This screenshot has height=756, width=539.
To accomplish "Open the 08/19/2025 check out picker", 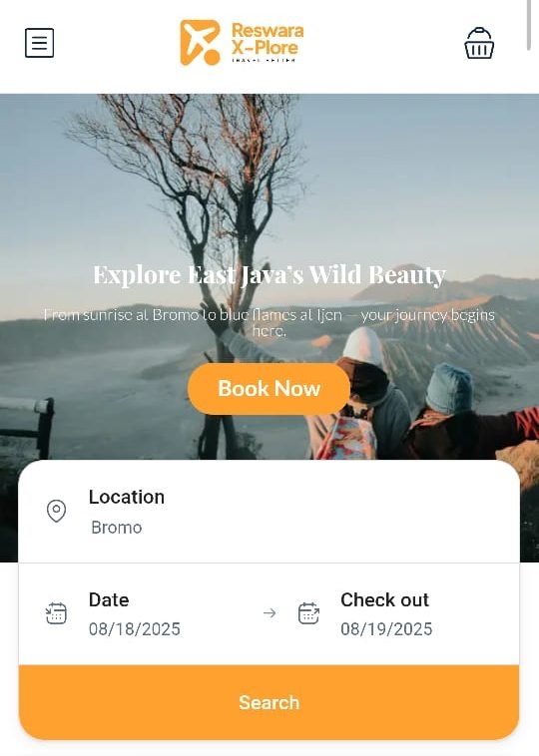I will (x=386, y=629).
